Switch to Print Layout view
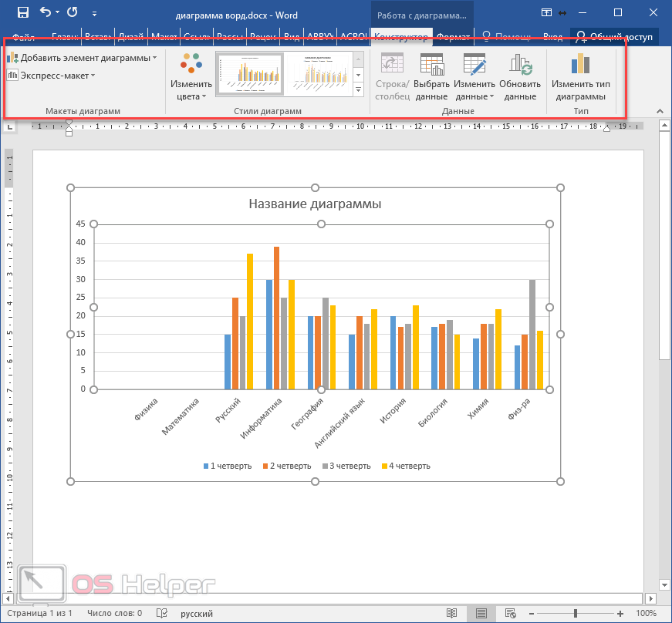The height and width of the screenshot is (623, 672). pyautogui.click(x=481, y=614)
